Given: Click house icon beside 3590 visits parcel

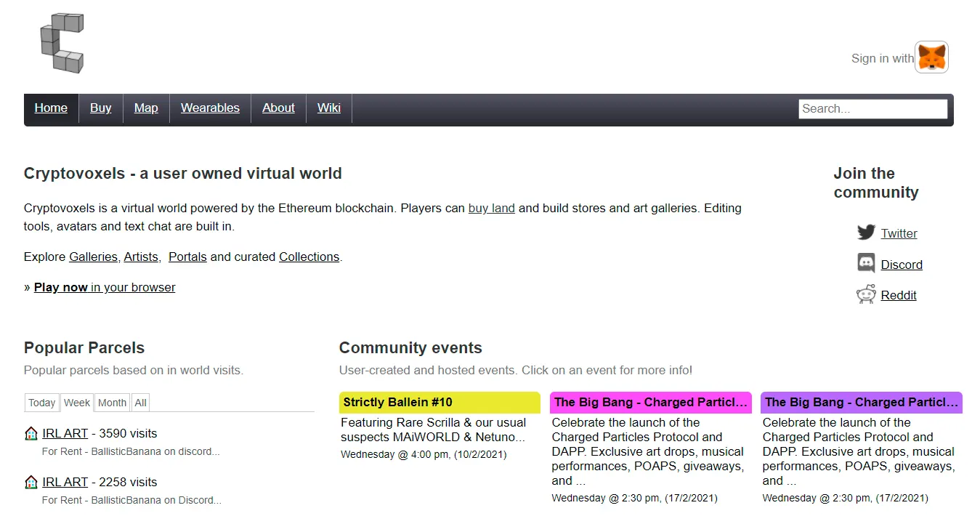Looking at the screenshot, I should (31, 434).
